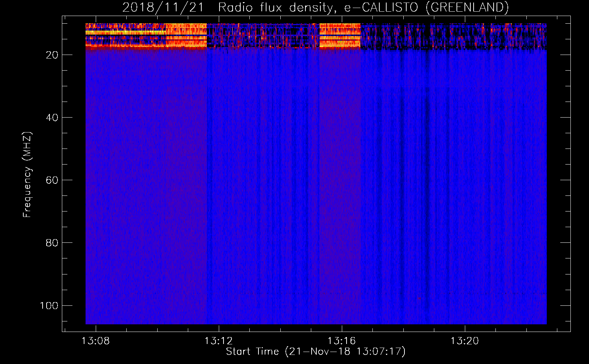Click the 60 MHz frequency tick label
The height and width of the screenshot is (364, 589).
(x=52, y=180)
